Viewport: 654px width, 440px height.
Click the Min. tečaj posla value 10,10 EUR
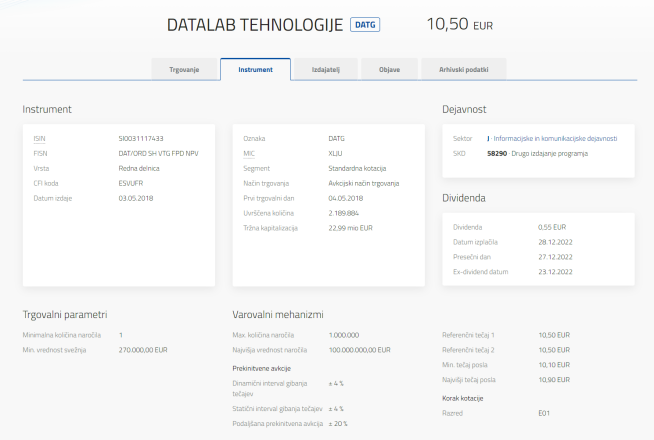click(x=554, y=365)
